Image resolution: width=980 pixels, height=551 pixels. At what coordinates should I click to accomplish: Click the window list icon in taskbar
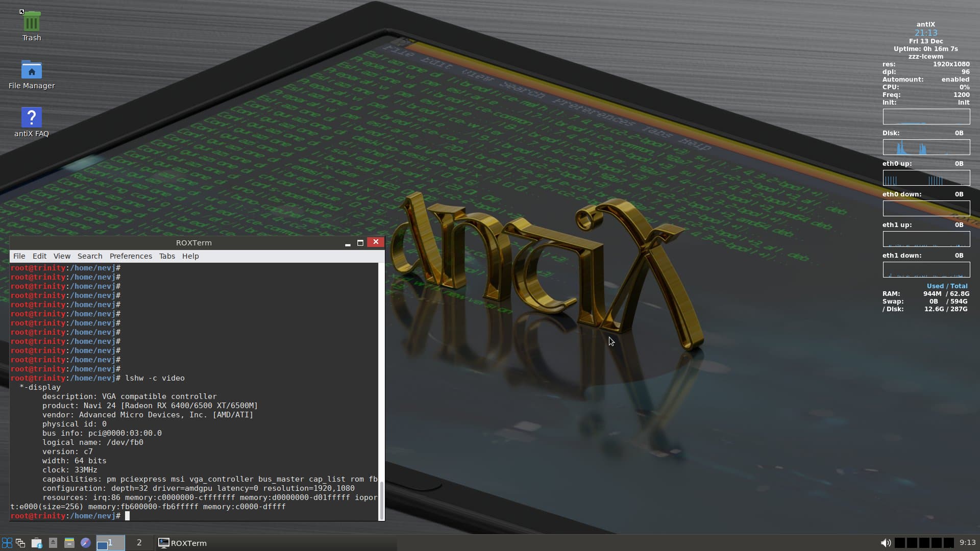point(20,543)
